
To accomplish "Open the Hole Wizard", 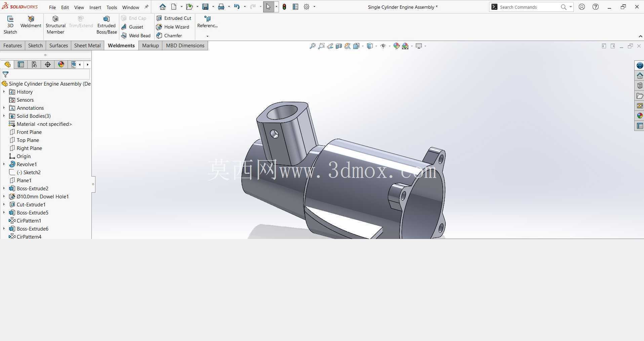I will [173, 27].
